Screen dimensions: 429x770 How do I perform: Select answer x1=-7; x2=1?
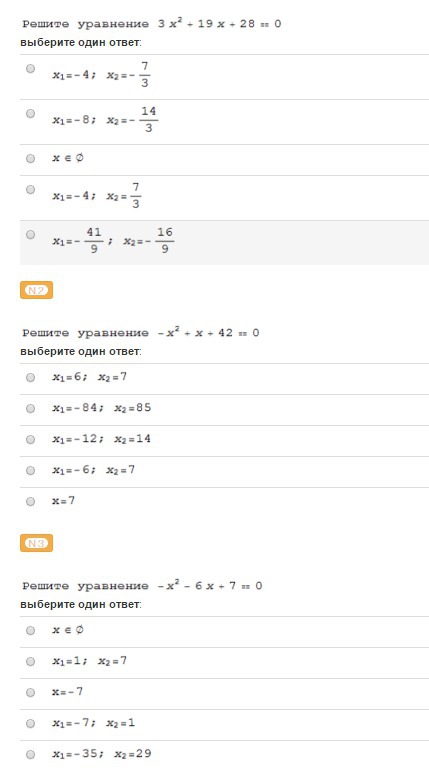[x=30, y=723]
